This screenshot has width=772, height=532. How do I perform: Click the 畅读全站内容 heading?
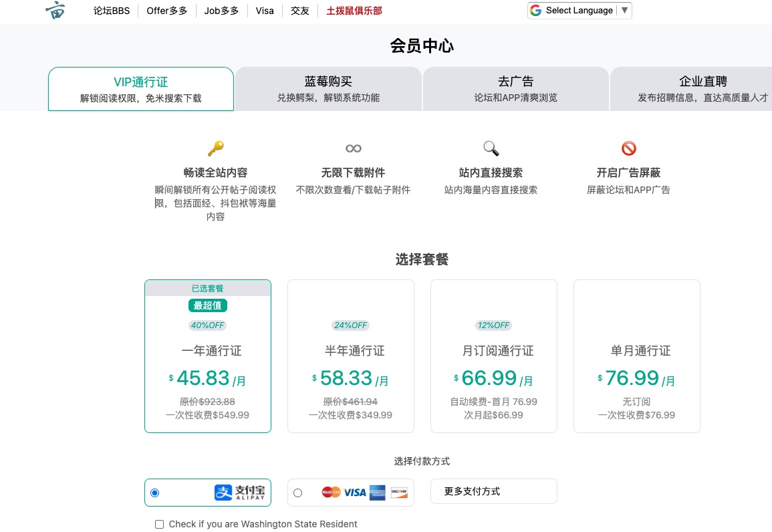click(x=216, y=172)
